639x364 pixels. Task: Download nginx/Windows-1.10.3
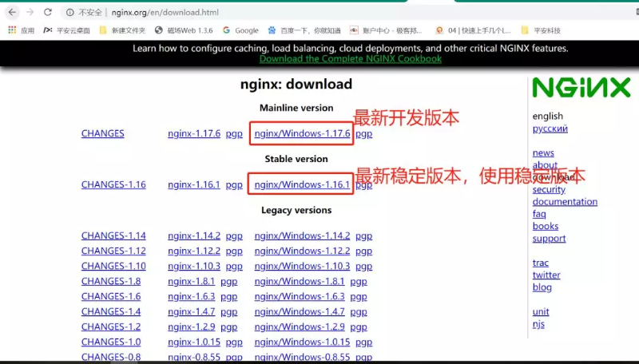(302, 266)
